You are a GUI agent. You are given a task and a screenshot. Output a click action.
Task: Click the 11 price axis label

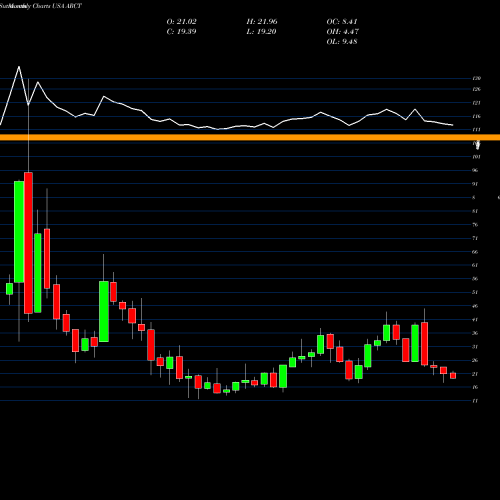click(475, 401)
